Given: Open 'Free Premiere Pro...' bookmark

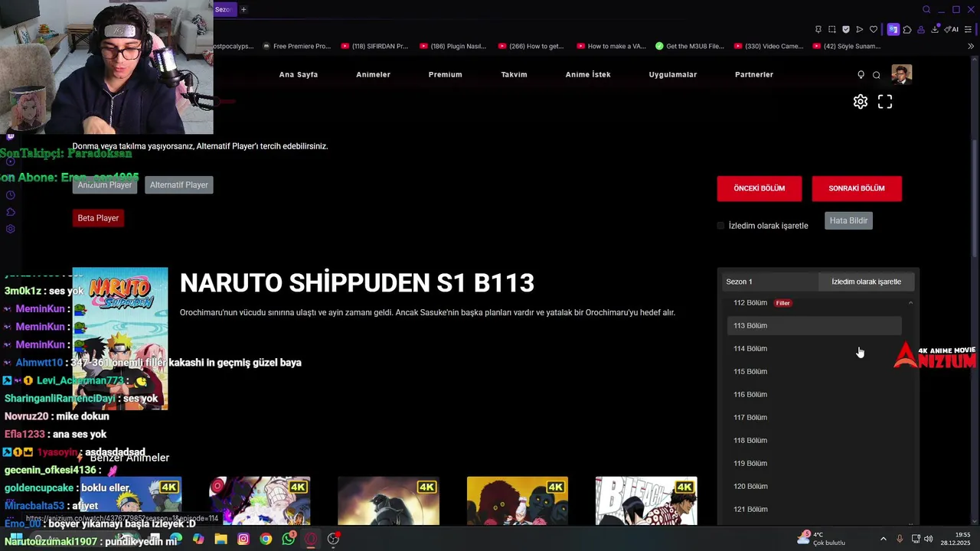Looking at the screenshot, I should 296,46.
